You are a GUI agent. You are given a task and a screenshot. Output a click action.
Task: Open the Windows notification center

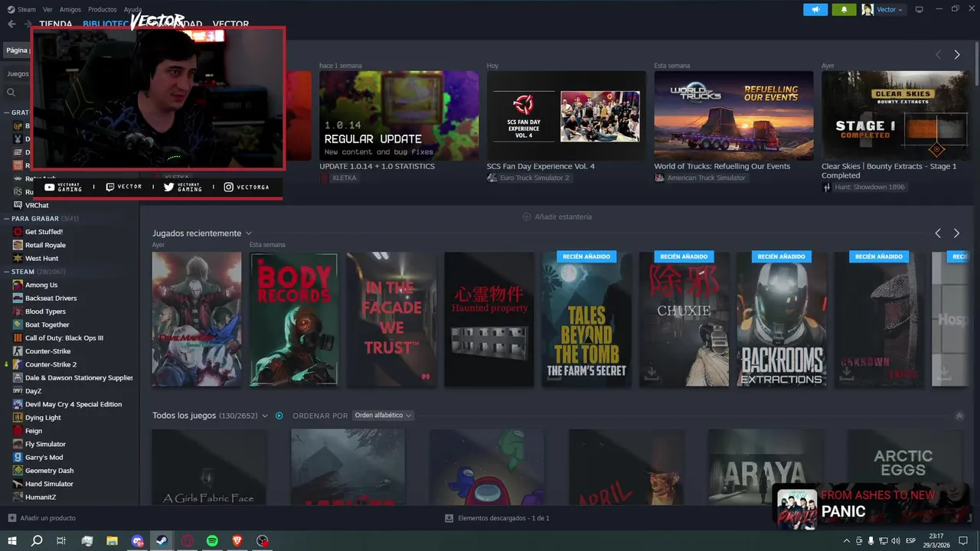pyautogui.click(x=963, y=541)
